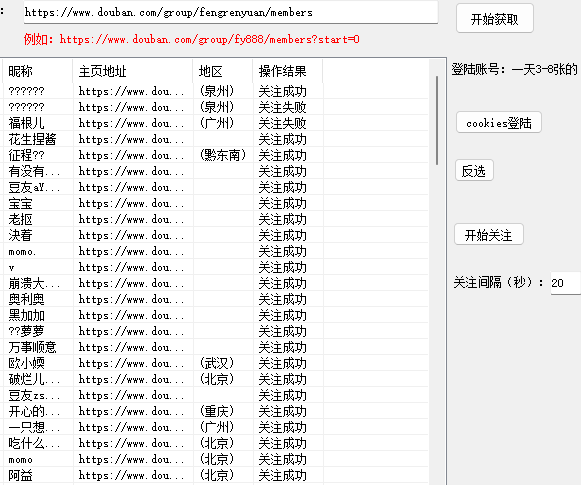581x485 pixels.
Task: Select the row named 破烂儿...
Action: 215,379
